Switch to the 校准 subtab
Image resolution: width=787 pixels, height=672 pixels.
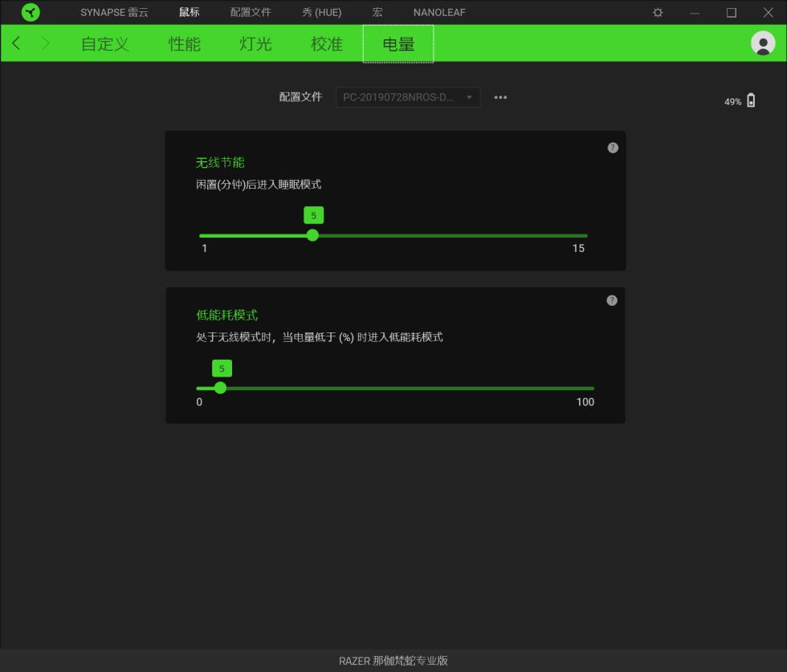[327, 44]
